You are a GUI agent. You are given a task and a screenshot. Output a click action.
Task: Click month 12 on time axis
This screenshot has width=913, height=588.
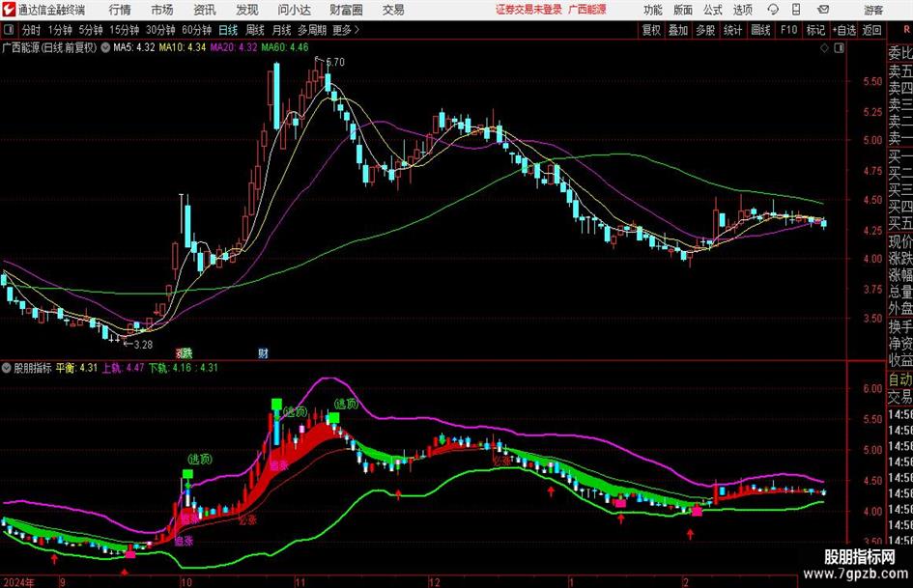tap(435, 582)
